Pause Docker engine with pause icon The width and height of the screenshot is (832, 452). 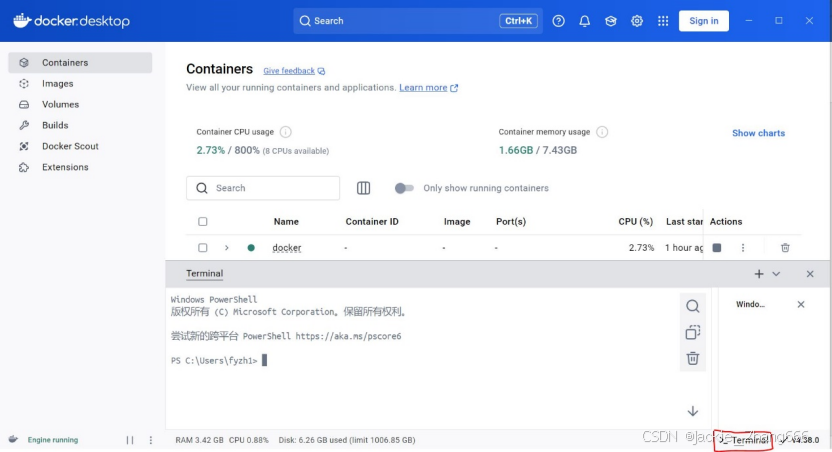[x=130, y=440]
